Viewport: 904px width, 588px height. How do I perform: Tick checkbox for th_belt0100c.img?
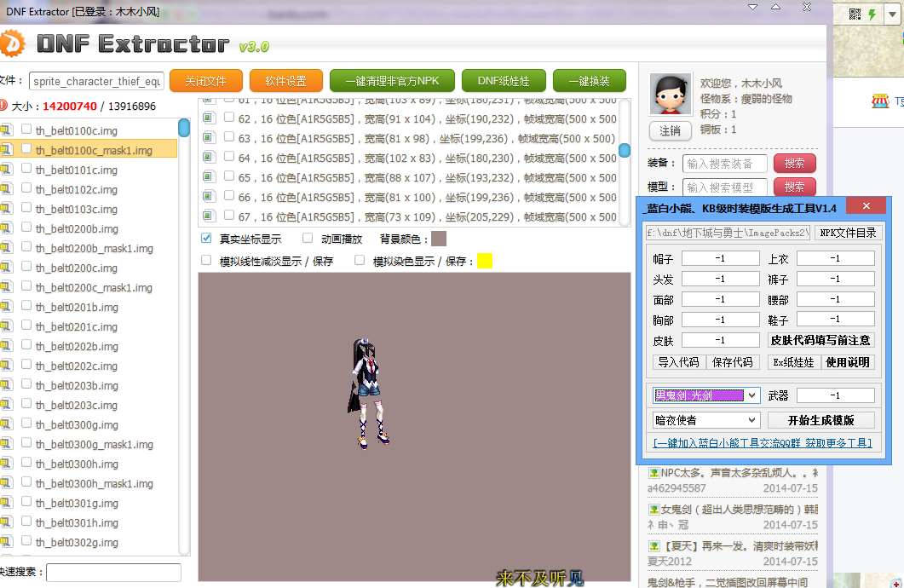(26, 130)
